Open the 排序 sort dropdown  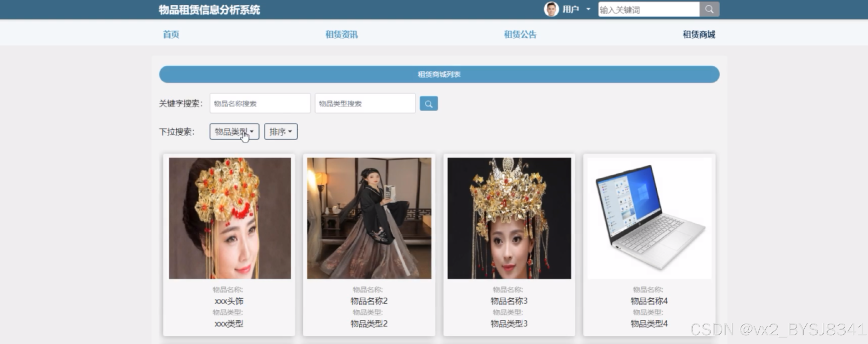(x=280, y=132)
